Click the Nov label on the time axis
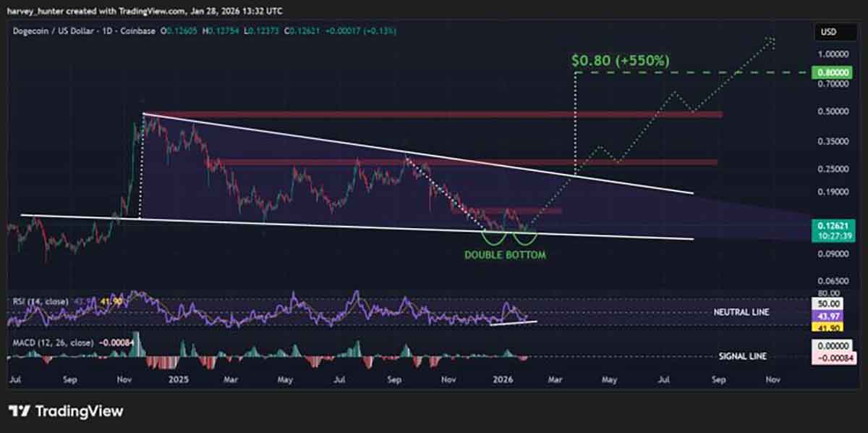The height and width of the screenshot is (433, 868). coord(123,379)
